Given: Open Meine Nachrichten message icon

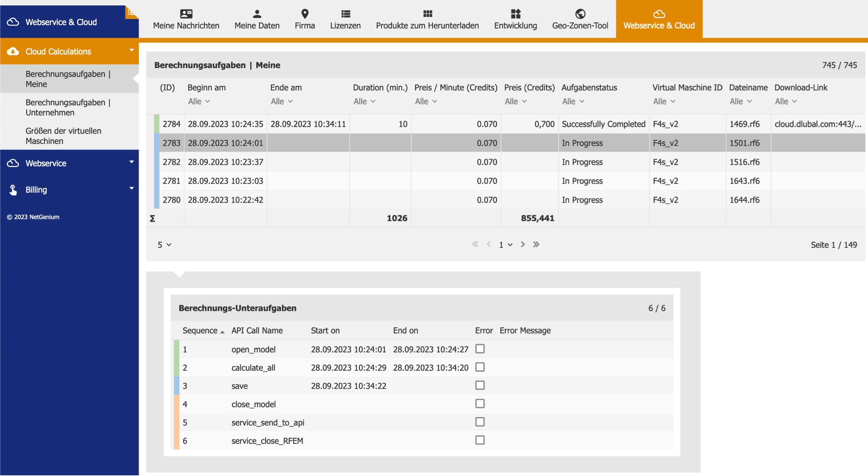Looking at the screenshot, I should coord(186,14).
